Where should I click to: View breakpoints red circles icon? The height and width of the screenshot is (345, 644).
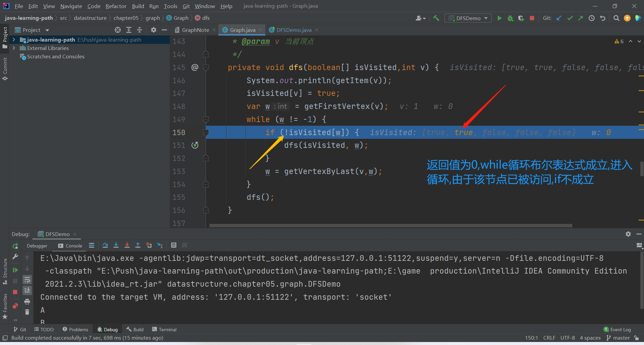15,306
